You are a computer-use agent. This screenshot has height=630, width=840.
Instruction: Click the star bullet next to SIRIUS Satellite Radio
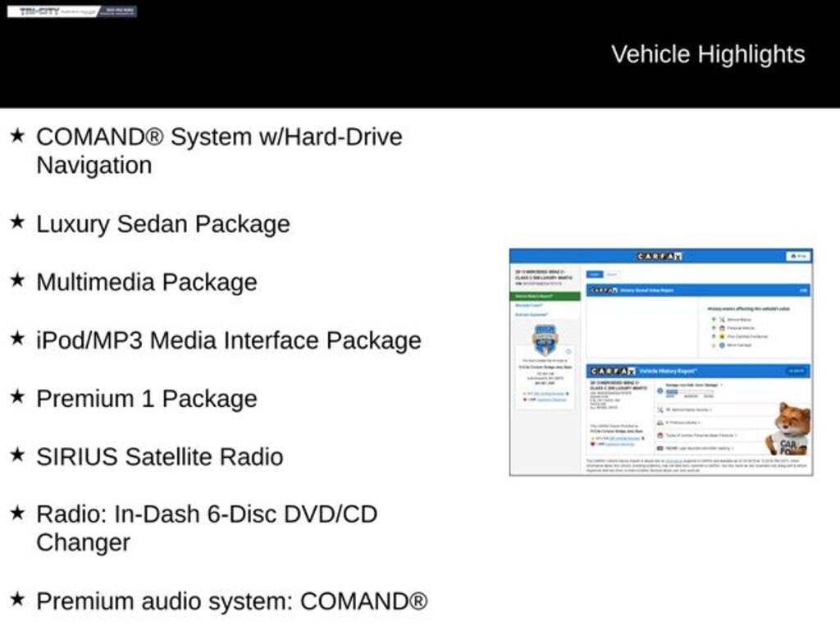[x=17, y=455]
